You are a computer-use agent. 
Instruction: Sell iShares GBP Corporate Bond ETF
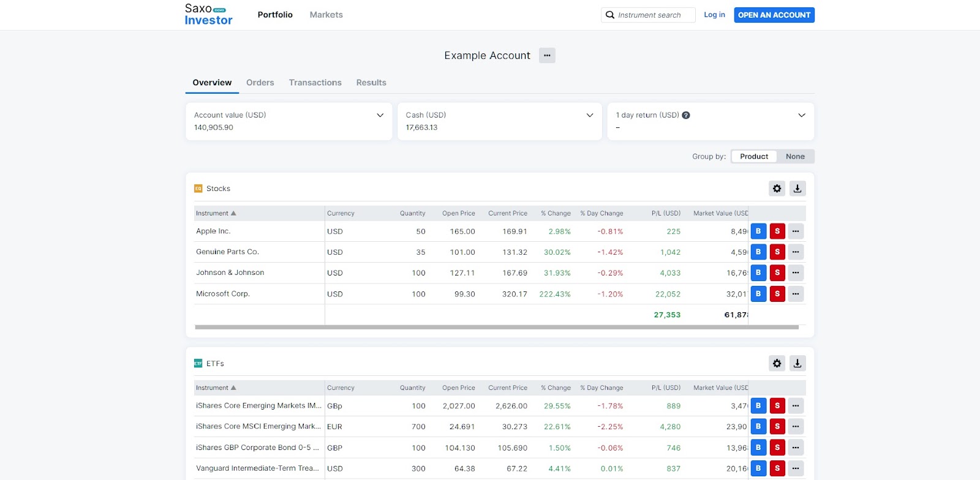(777, 448)
